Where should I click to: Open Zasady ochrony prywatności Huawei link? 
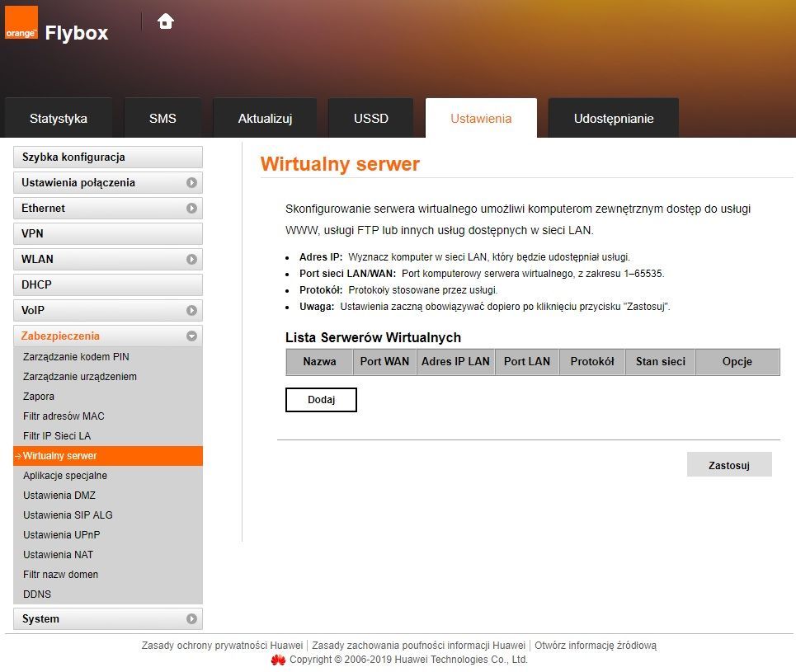click(x=223, y=646)
